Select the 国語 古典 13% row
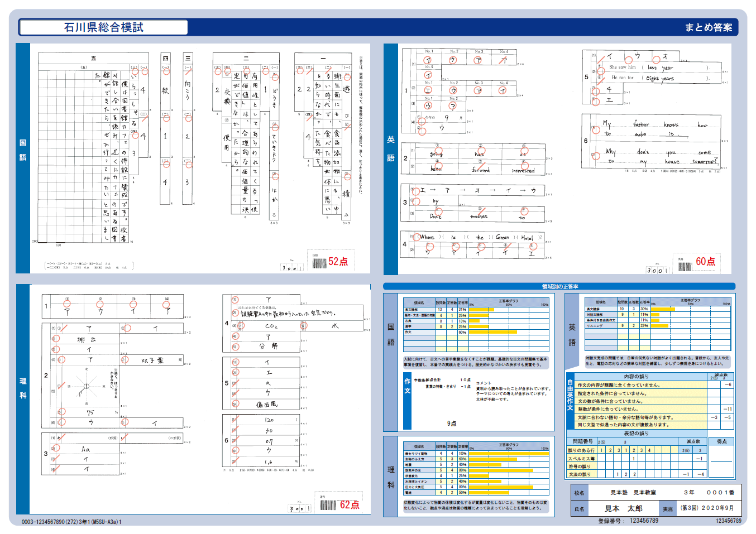The width and height of the screenshot is (756, 534). [476, 321]
